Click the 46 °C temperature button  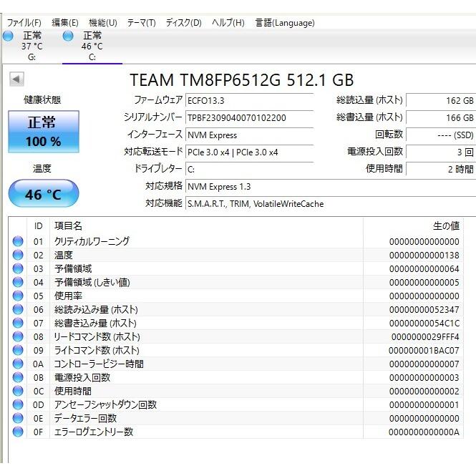pos(43,195)
